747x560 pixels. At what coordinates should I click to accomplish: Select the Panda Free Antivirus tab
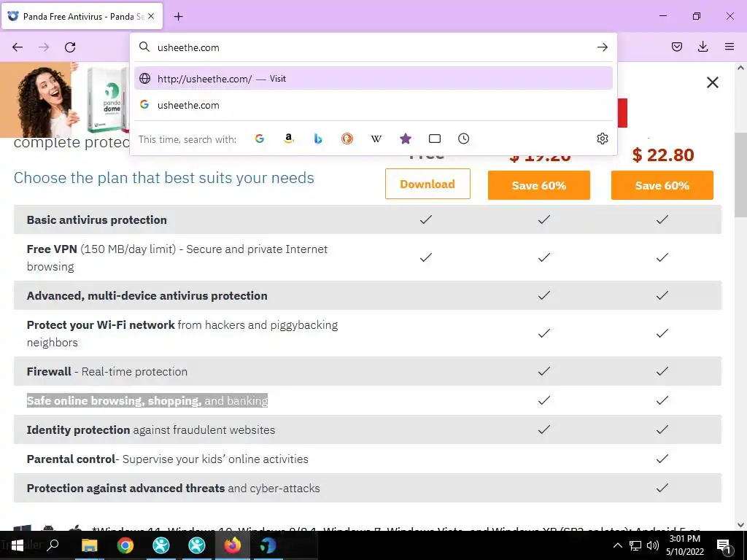pyautogui.click(x=82, y=16)
